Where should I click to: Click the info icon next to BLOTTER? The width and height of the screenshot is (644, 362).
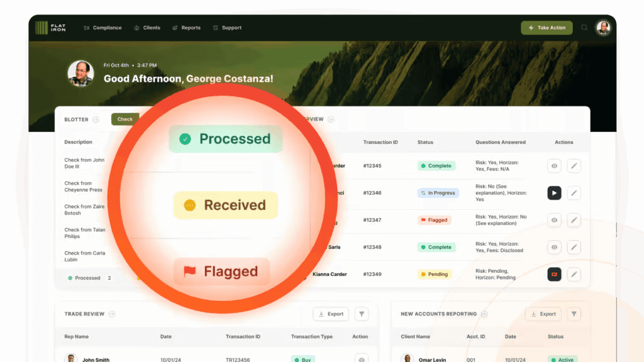coord(96,119)
